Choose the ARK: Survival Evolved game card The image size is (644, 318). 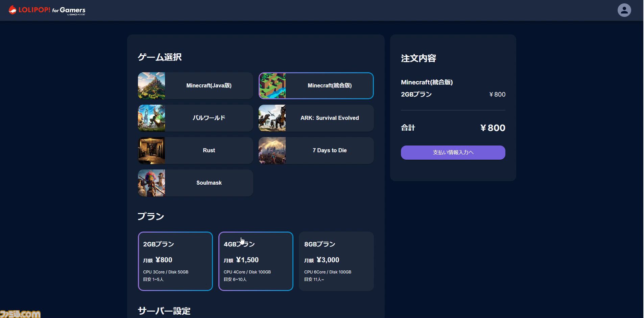[316, 118]
